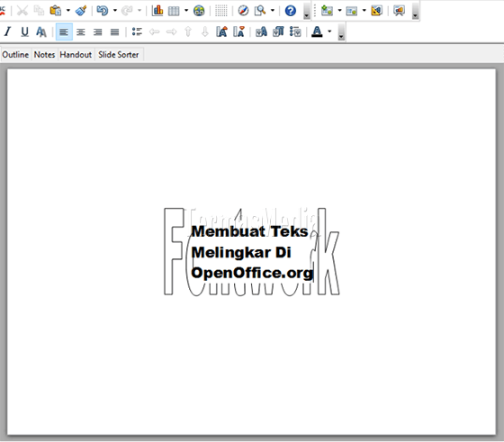Viewport: 504px width, 442px height.
Task: Select the large outlined F of Fontwork
Action: click(x=174, y=251)
